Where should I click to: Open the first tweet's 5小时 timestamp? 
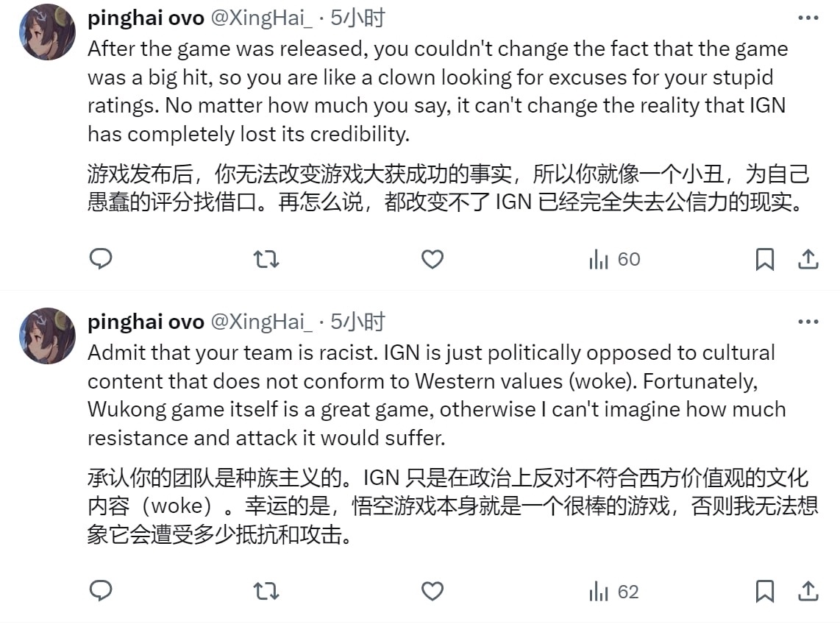(x=357, y=18)
